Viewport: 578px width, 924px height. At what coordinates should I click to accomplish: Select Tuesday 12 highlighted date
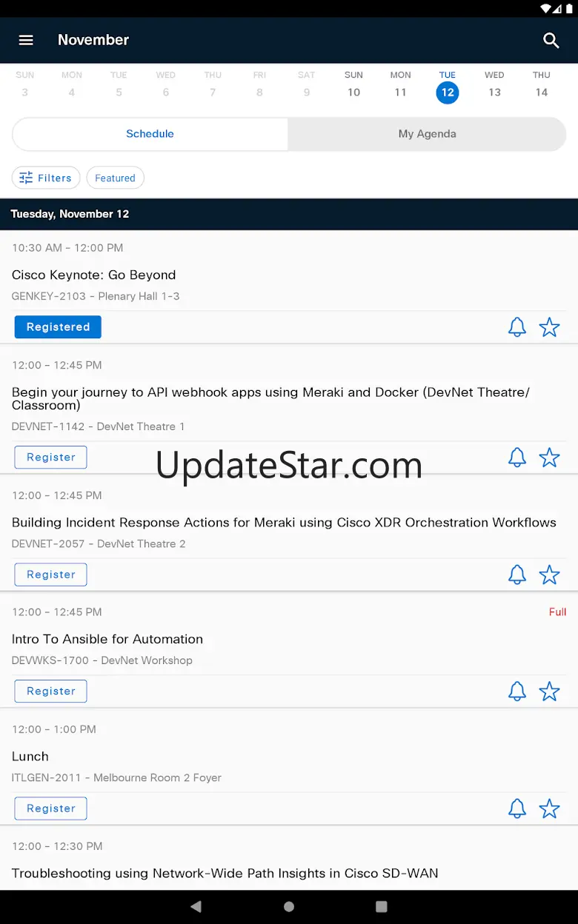(x=448, y=86)
